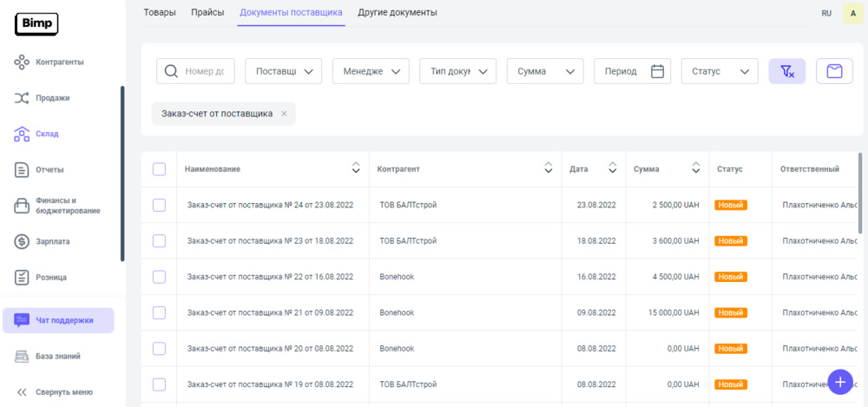The height and width of the screenshot is (407, 868).
Task: Open the Зарплата sidebar section
Action: coord(52,241)
